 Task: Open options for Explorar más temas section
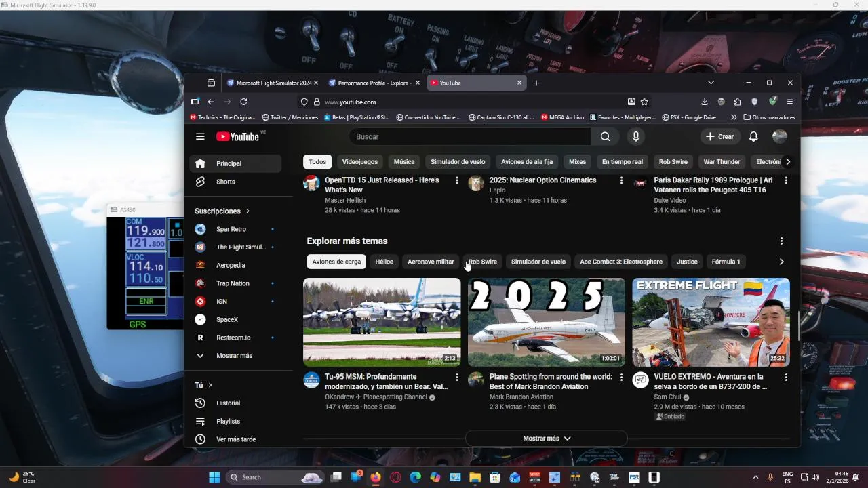pyautogui.click(x=781, y=241)
